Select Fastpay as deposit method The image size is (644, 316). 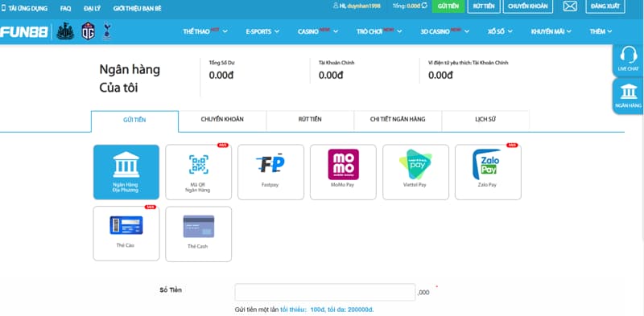click(270, 172)
